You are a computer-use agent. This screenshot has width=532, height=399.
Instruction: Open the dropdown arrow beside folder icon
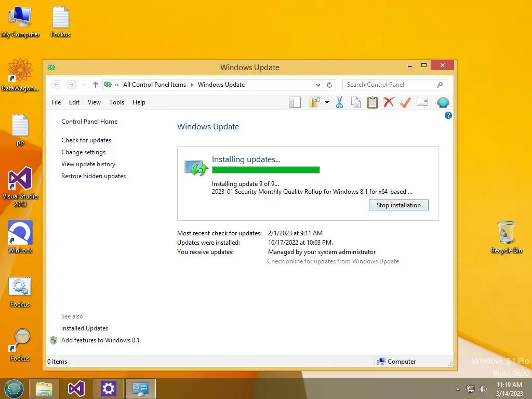[x=327, y=102]
